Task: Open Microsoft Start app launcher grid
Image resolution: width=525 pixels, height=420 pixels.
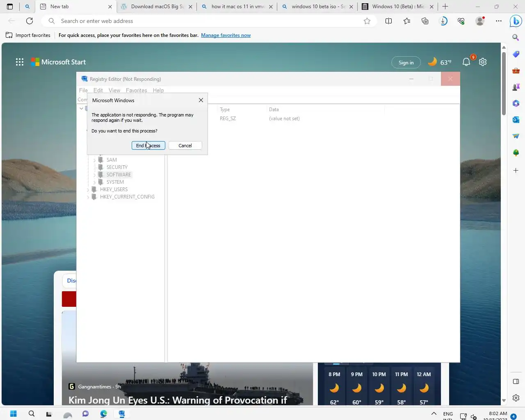Action: [x=20, y=62]
